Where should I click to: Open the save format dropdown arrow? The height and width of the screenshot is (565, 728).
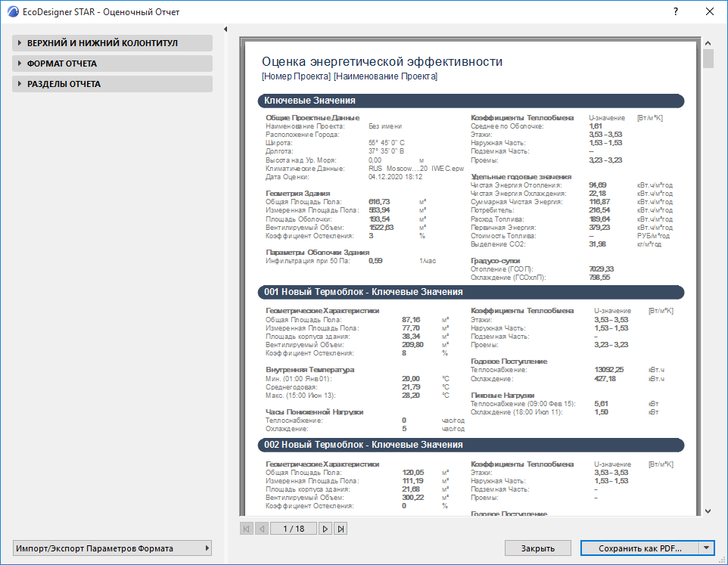click(707, 548)
